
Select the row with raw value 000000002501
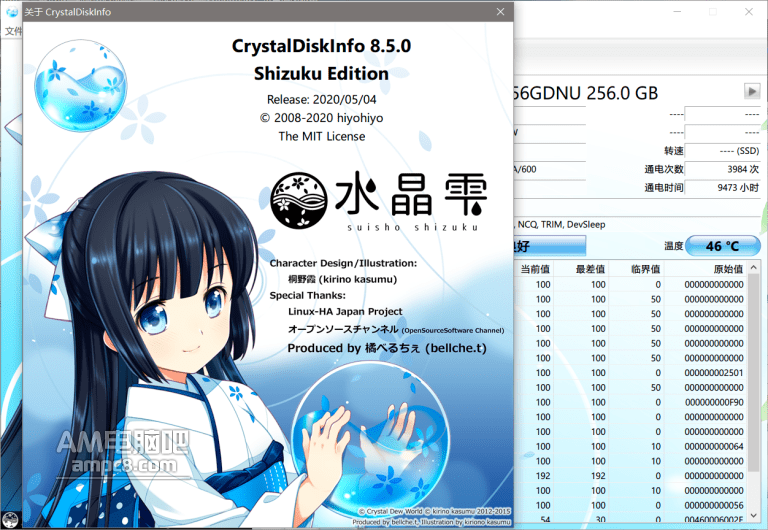tap(631, 373)
